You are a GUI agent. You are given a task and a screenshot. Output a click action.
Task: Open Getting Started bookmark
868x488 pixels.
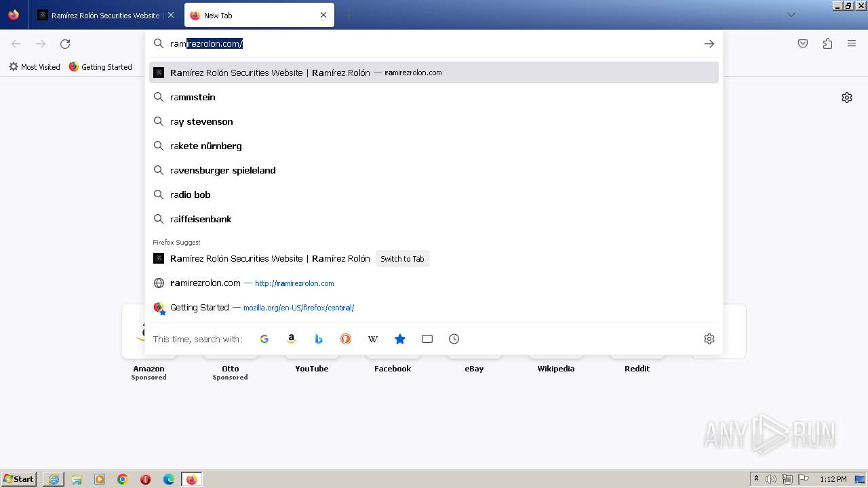pos(100,67)
